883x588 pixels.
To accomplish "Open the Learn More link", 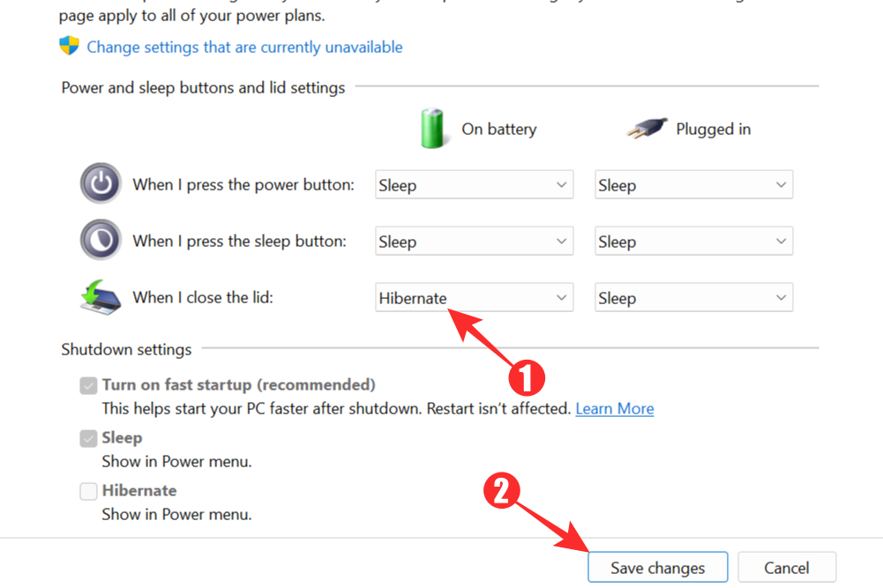I will click(x=614, y=409).
